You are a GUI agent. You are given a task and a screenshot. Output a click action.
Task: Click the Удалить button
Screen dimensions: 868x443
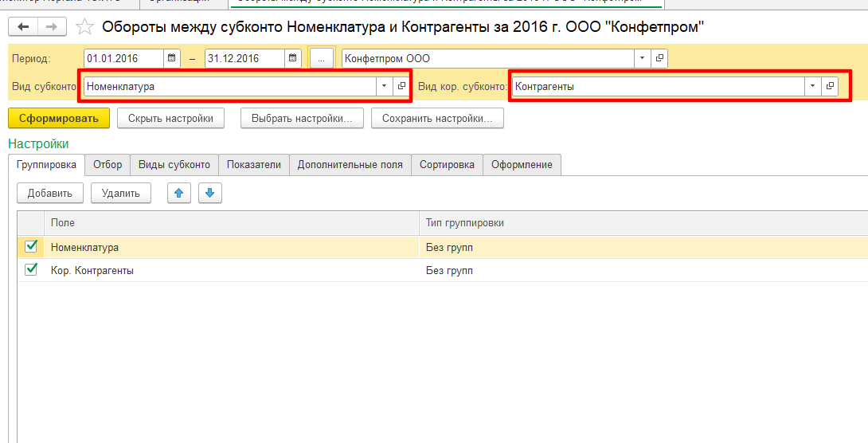(x=121, y=194)
